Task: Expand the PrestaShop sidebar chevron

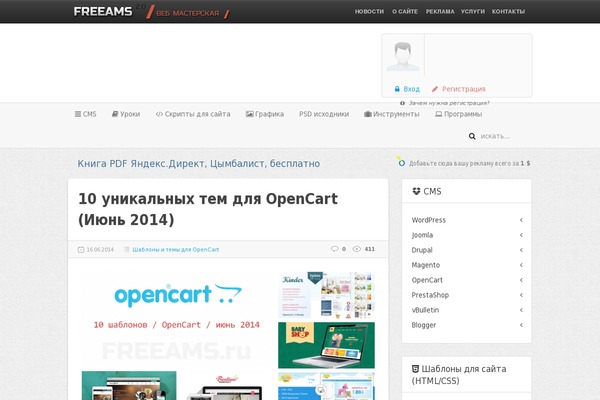Action: [521, 295]
